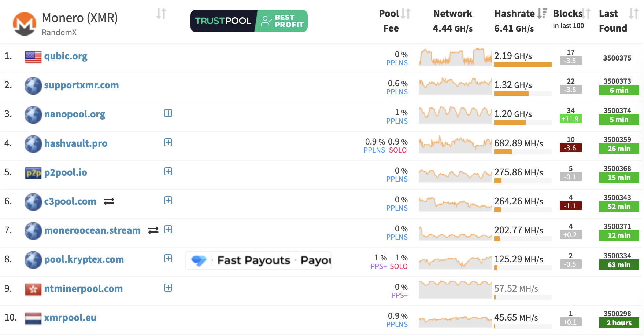Click the Monero coin logo icon
The width and height of the screenshot is (644, 336).
tap(24, 24)
